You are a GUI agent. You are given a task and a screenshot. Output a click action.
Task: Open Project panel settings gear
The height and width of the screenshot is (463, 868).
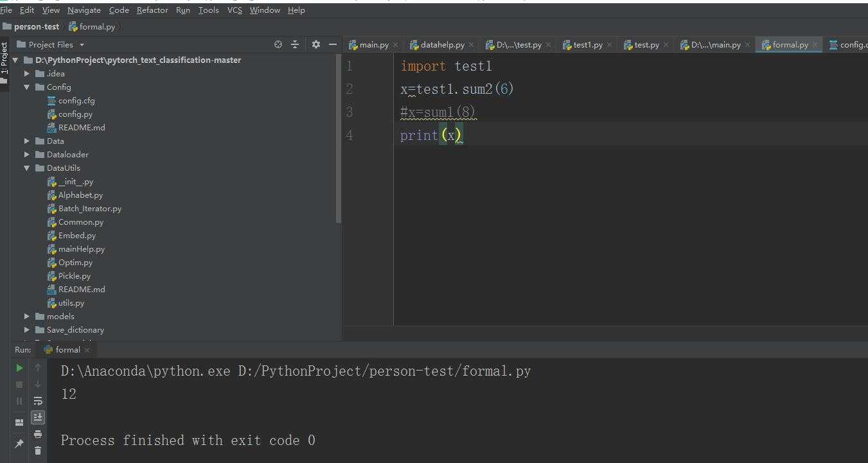click(x=315, y=44)
